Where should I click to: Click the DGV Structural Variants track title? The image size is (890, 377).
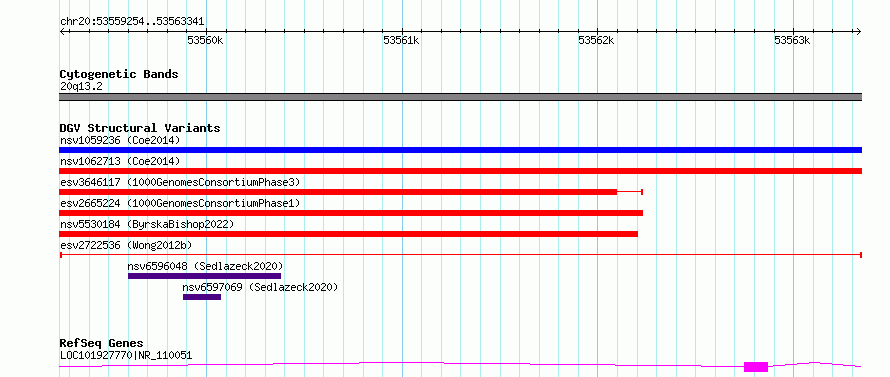(140, 128)
